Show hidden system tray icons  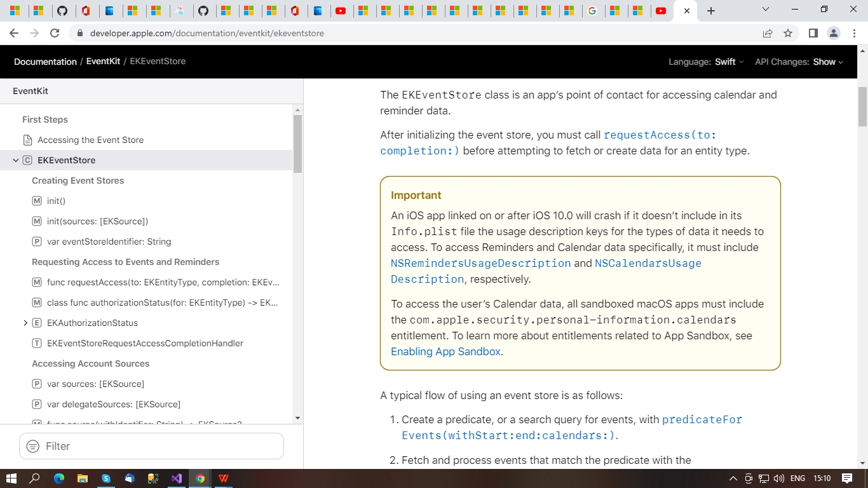coord(733,478)
